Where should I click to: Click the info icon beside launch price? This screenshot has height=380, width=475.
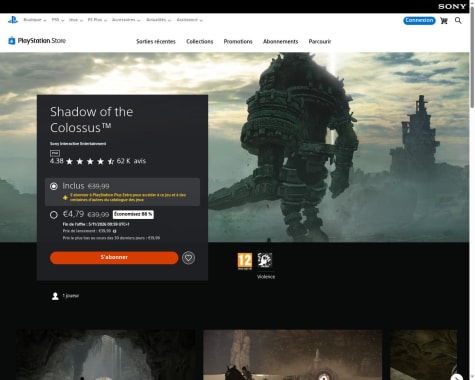pos(114,231)
